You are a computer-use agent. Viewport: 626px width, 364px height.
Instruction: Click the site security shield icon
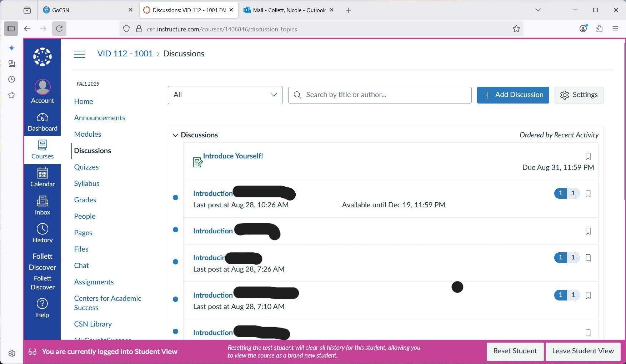coord(126,29)
